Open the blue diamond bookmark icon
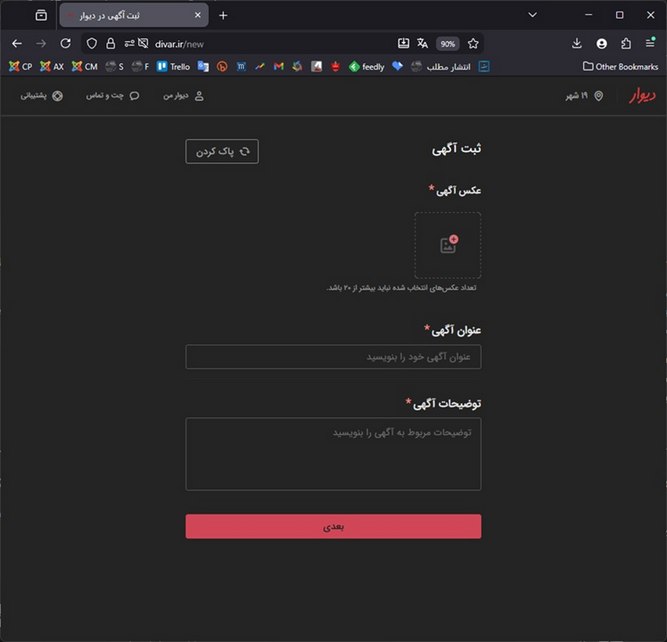This screenshot has height=642, width=667. pyautogui.click(x=397, y=66)
